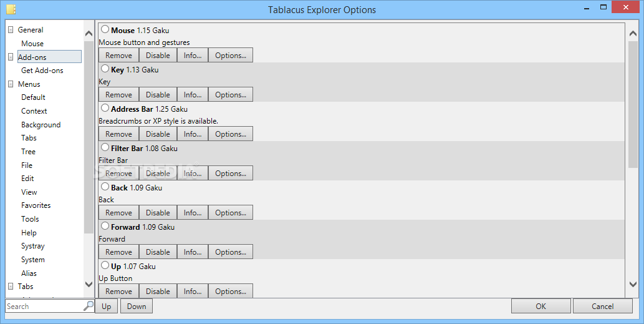Screen dimensions: 644x324
Task: Open the Background menu settings
Action: coord(41,125)
